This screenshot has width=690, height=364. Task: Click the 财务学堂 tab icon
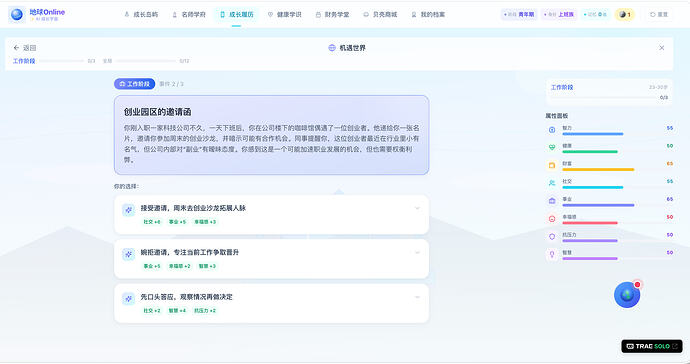tap(318, 15)
